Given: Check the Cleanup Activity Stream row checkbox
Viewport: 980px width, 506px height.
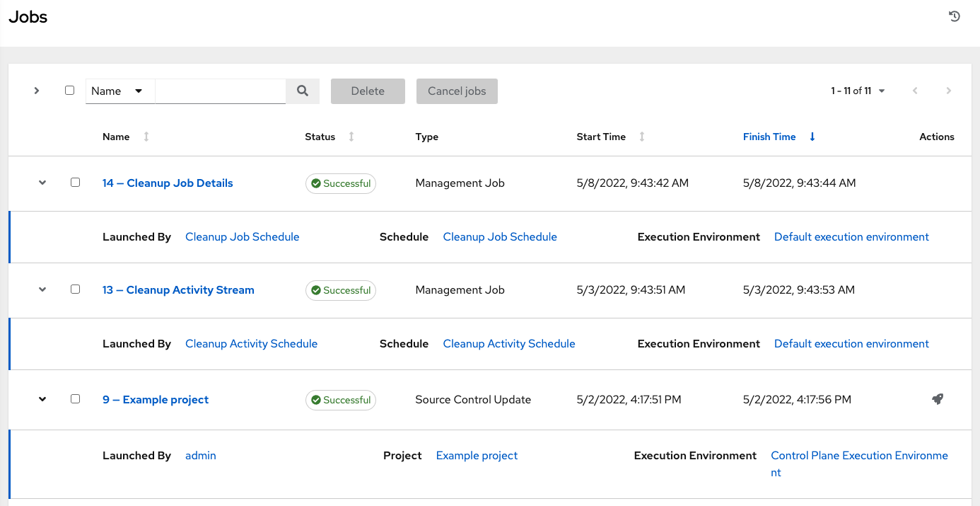Looking at the screenshot, I should pyautogui.click(x=76, y=289).
